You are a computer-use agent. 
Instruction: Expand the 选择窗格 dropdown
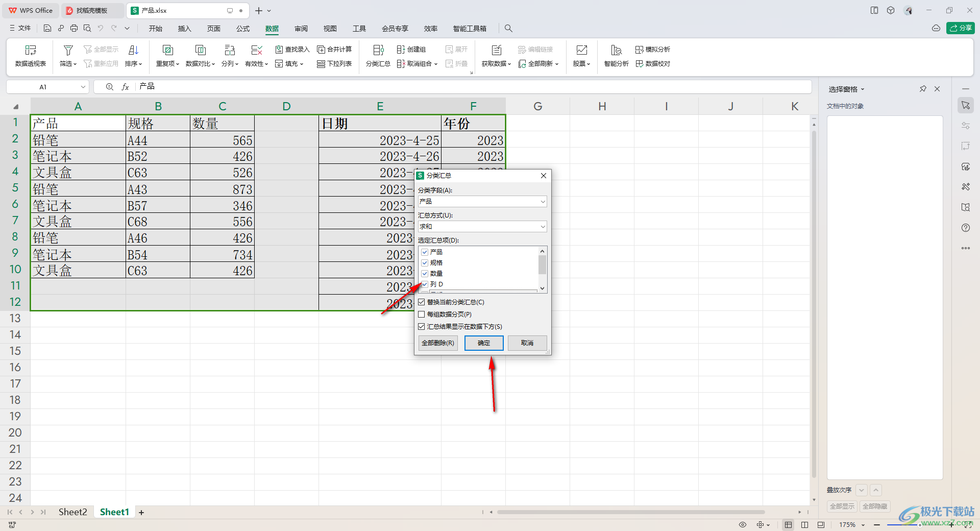[863, 89]
